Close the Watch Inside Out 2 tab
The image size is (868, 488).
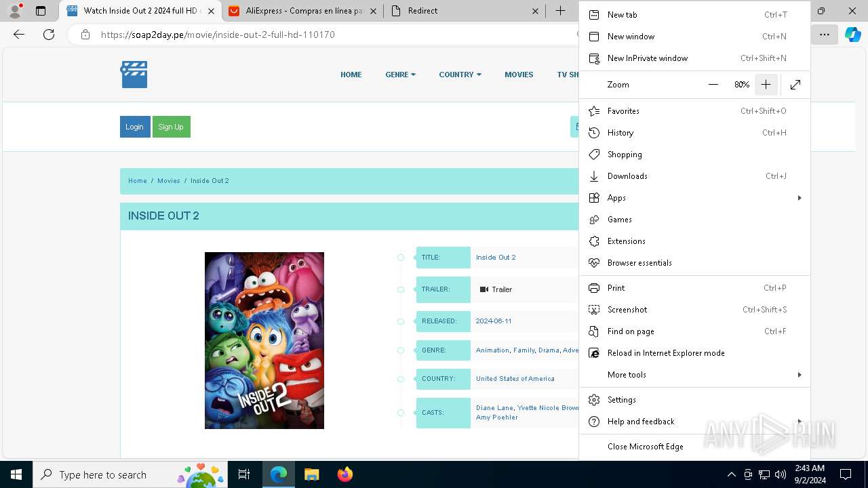pyautogui.click(x=211, y=11)
